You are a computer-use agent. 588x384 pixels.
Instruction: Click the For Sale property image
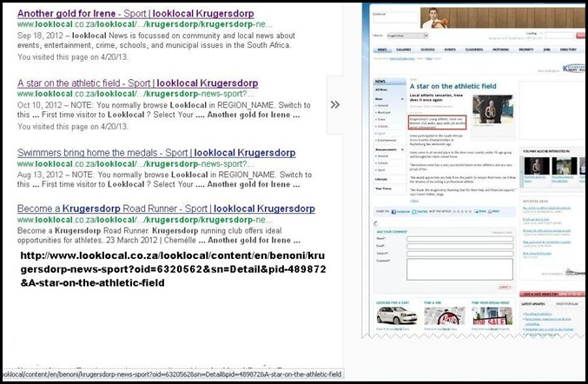coord(492,315)
